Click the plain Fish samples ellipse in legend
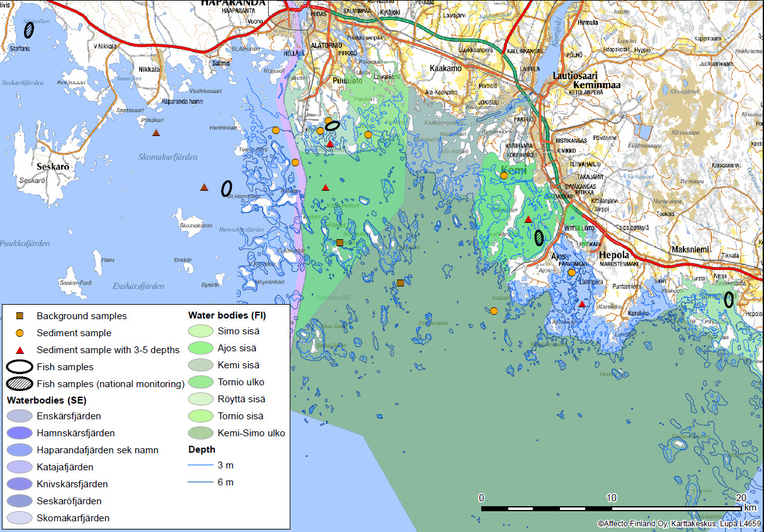The height and width of the screenshot is (532, 764). tap(19, 367)
